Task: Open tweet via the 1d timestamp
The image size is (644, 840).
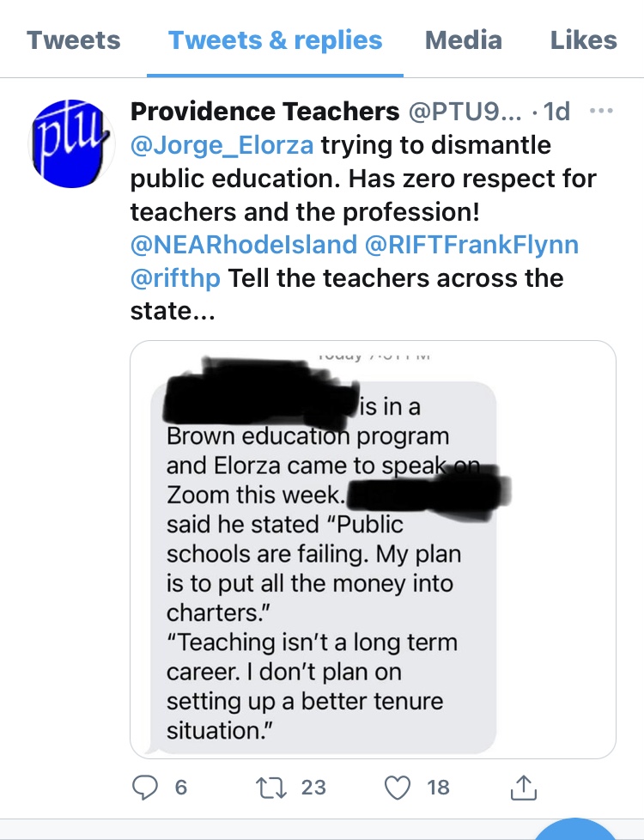Action: click(x=556, y=112)
